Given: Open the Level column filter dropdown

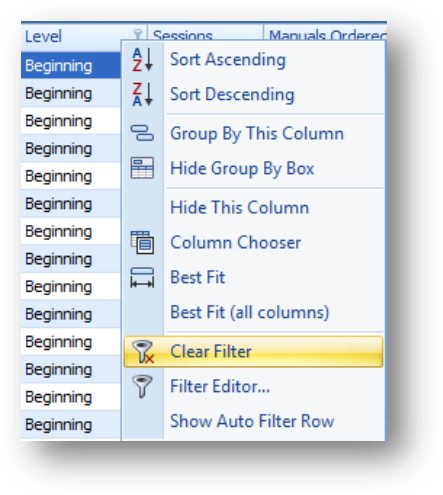Looking at the screenshot, I should 138,35.
